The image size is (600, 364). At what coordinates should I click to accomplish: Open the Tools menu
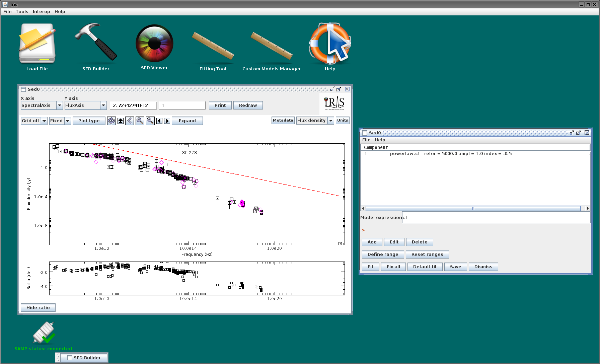[22, 11]
